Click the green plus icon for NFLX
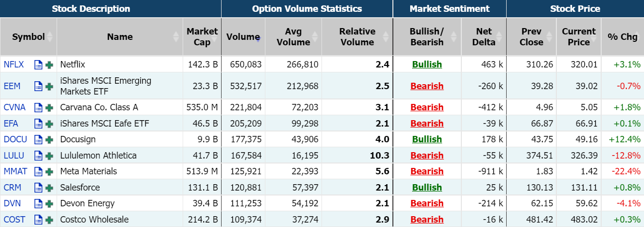This screenshot has width=644, height=227. click(x=49, y=65)
